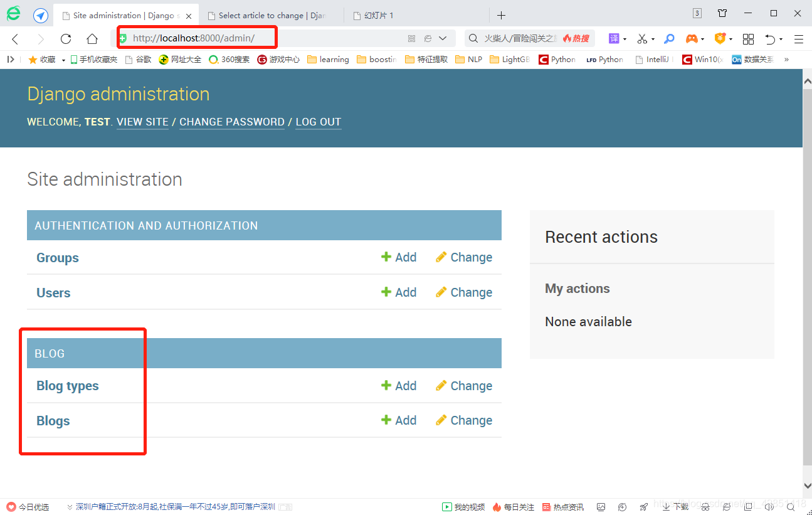This screenshot has width=812, height=515.
Task: Click the numbered 3 badge icon
Action: click(697, 13)
